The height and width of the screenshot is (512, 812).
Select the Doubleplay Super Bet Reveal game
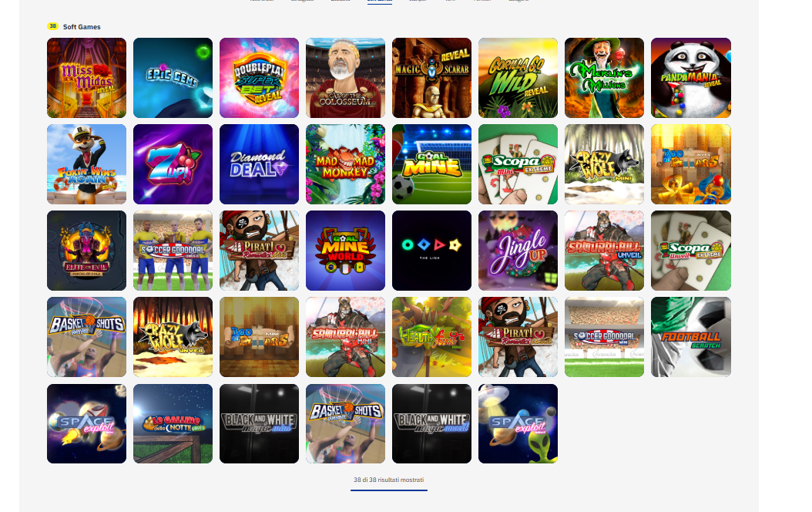259,78
